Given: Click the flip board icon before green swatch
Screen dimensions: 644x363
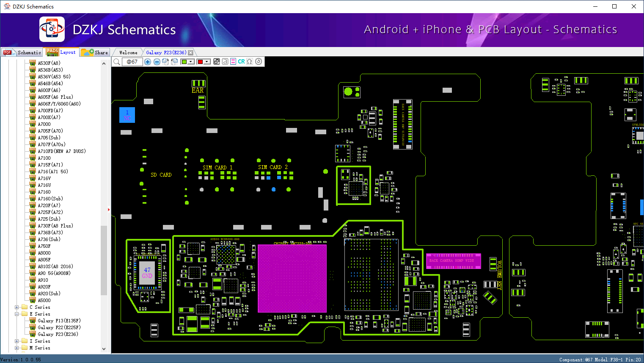Looking at the screenshot, I should (174, 62).
